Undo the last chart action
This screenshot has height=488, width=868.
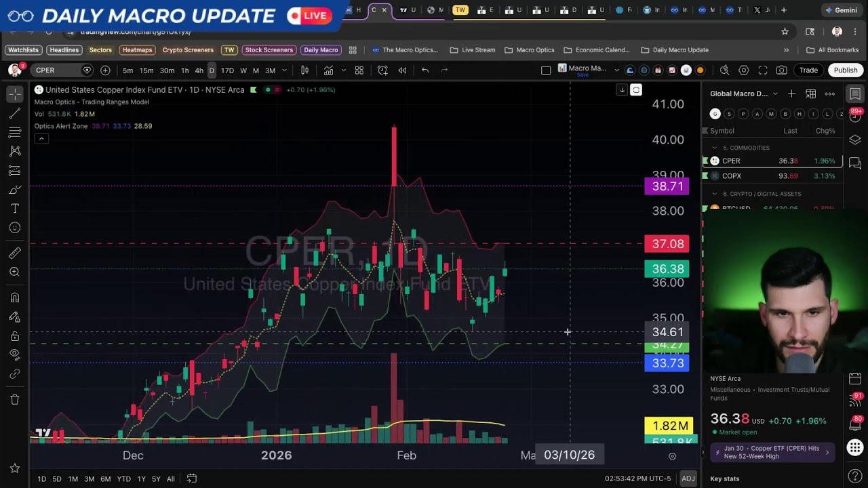click(425, 70)
